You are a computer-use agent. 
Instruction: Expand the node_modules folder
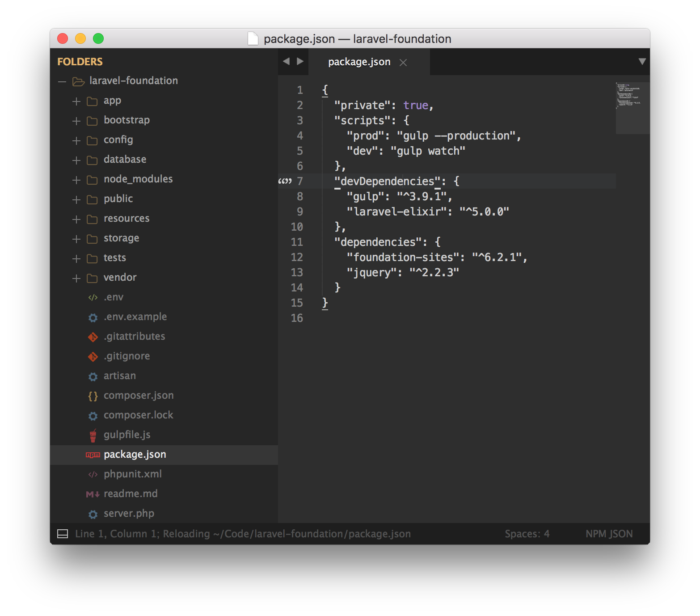[x=76, y=180]
